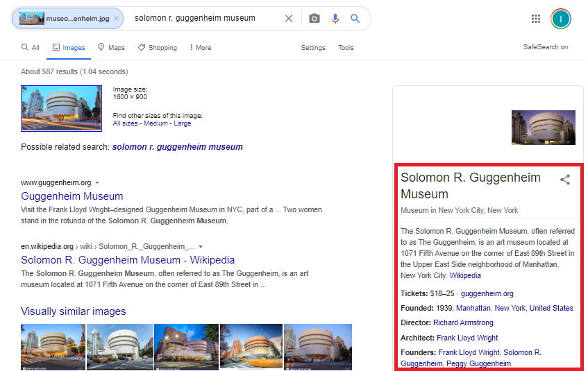Screen dimensions: 588x371
Task: Expand the en.wikipedia.org result dropdown arrow
Action: [x=201, y=247]
